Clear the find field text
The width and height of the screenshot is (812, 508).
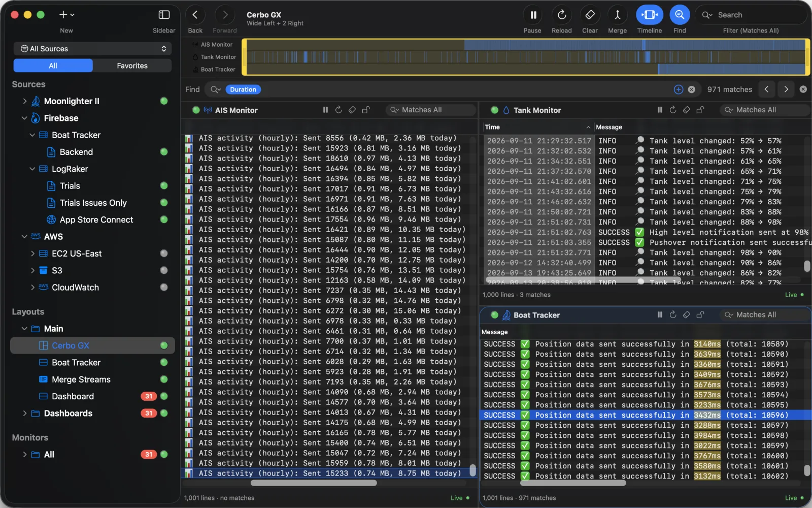click(x=692, y=89)
